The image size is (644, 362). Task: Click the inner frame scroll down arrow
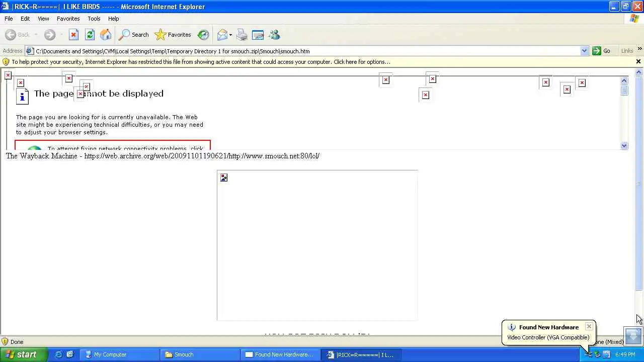click(x=624, y=146)
